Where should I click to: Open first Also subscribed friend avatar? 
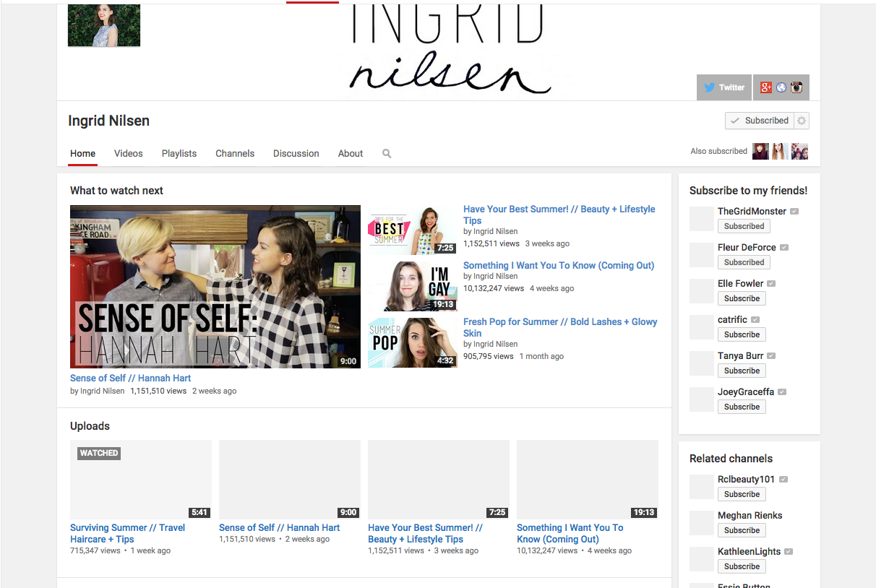(x=760, y=151)
